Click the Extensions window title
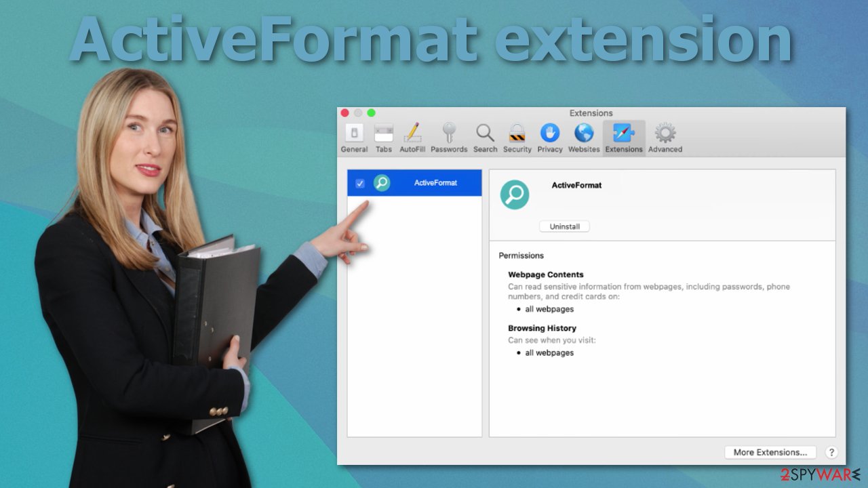Viewport: 868px width, 488px height. pos(591,113)
